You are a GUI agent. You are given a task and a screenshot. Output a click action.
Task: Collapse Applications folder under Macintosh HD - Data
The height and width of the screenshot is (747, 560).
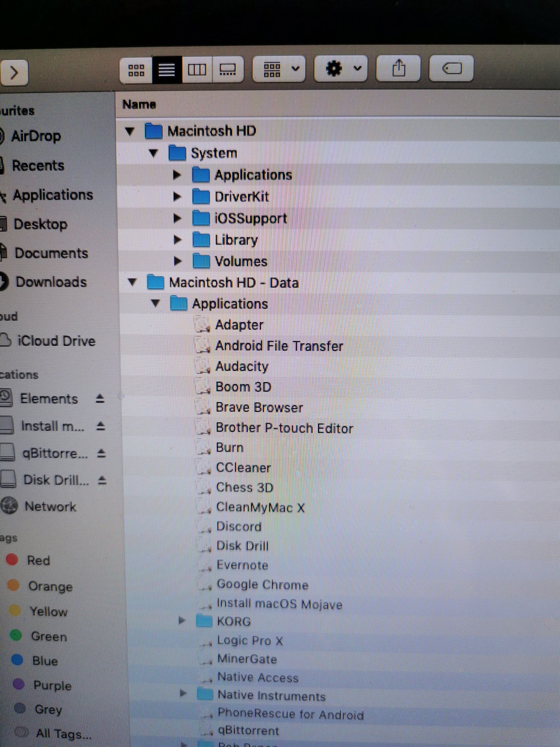(155, 303)
